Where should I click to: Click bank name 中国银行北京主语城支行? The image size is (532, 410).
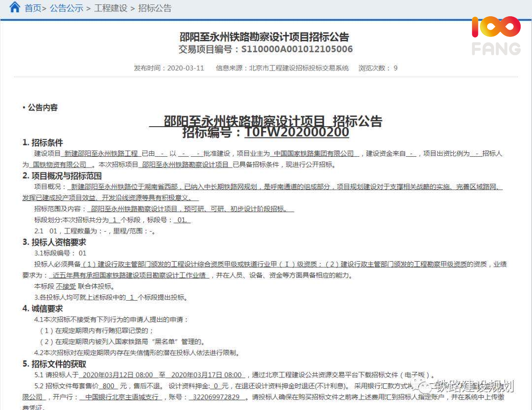[x=122, y=397]
